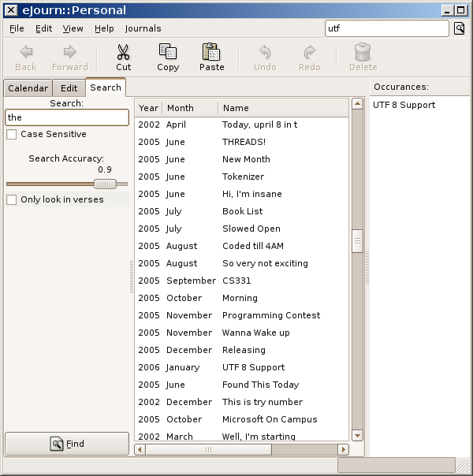
Task: Sort results by the Name column header
Action: pyautogui.click(x=283, y=108)
